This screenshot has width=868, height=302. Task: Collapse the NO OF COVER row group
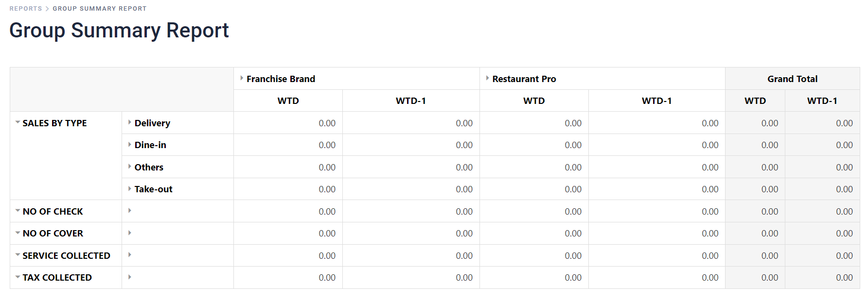[18, 233]
